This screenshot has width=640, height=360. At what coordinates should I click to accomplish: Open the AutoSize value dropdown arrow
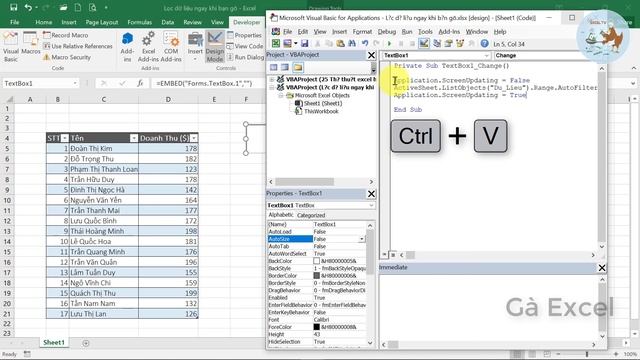(362, 239)
